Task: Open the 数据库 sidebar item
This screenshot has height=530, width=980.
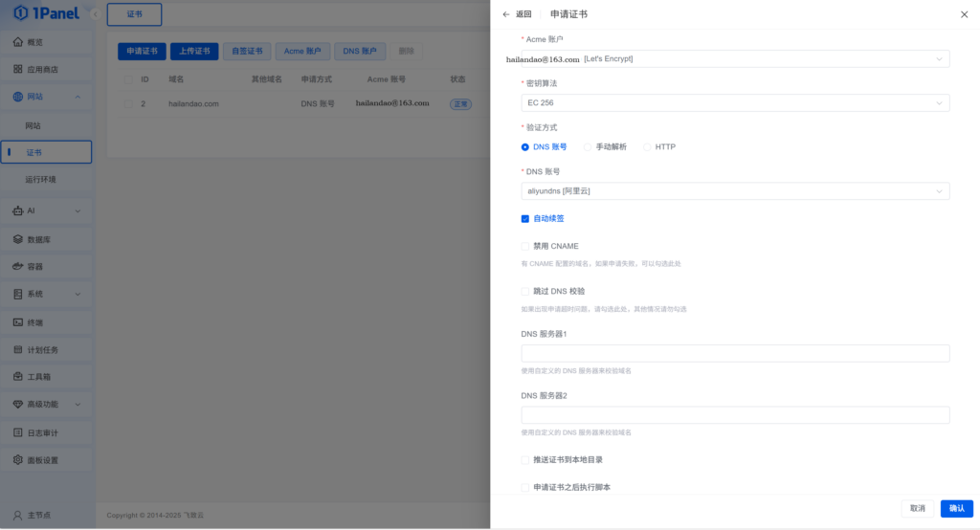Action: [x=46, y=239]
